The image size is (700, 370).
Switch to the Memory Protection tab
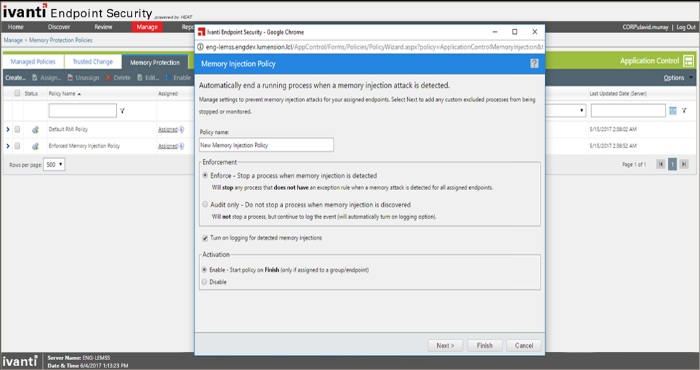155,62
